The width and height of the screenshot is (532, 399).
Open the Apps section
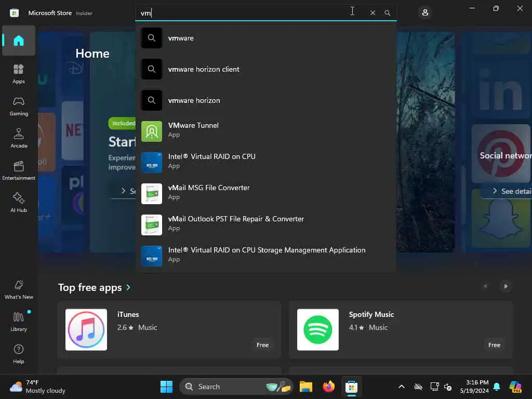tap(19, 74)
